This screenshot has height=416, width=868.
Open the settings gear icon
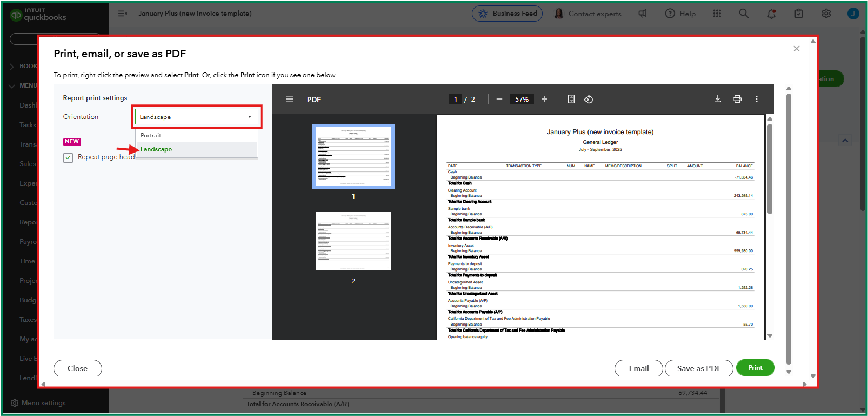pyautogui.click(x=826, y=14)
